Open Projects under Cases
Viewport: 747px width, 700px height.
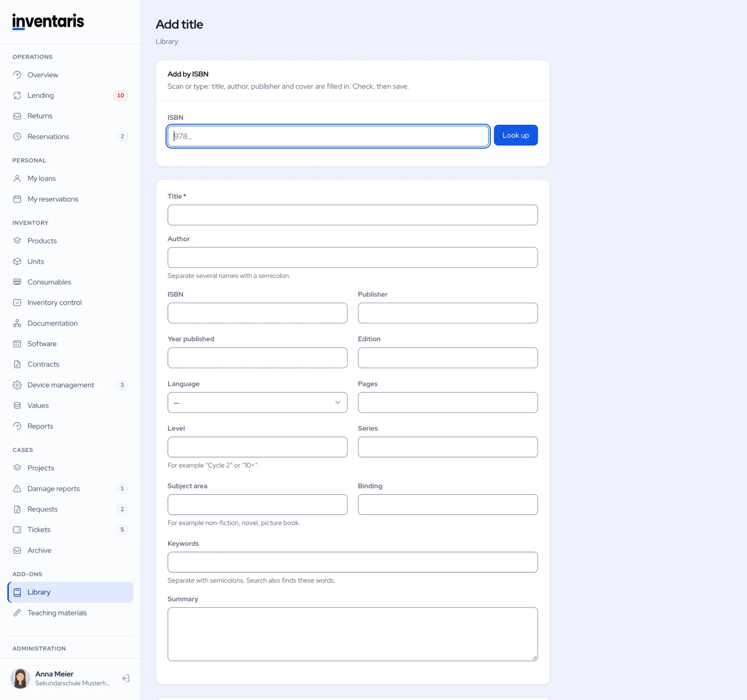coord(70,468)
